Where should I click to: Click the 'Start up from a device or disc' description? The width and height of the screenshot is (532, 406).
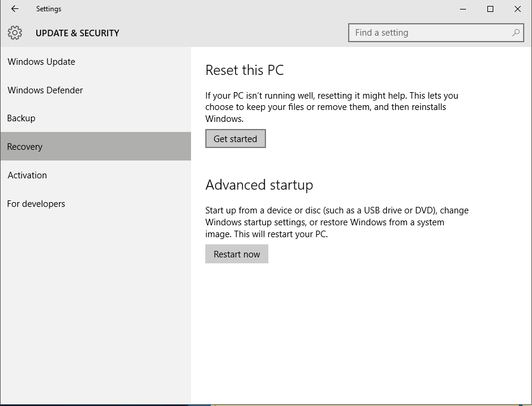[x=337, y=222]
